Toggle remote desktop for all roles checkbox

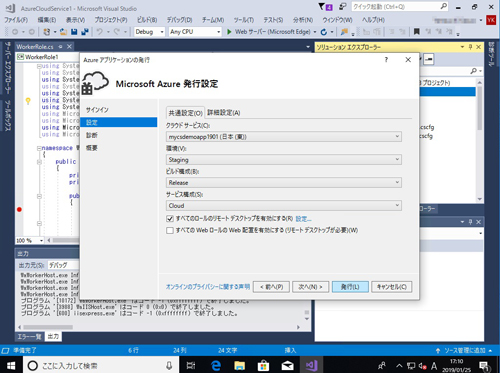point(170,219)
